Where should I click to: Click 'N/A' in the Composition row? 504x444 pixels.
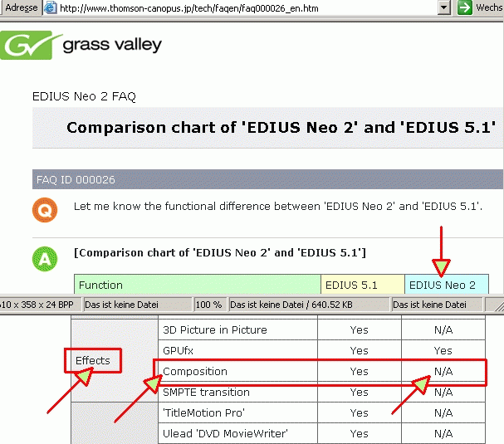click(443, 372)
